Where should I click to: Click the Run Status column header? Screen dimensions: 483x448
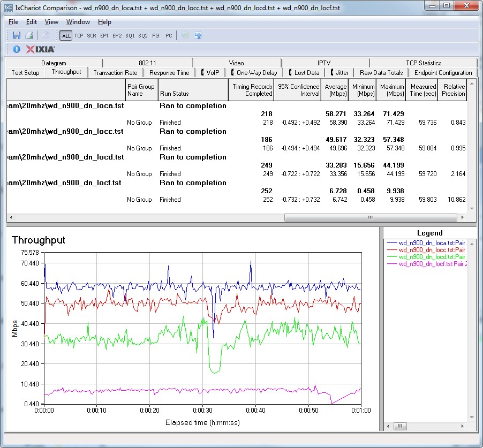point(193,90)
